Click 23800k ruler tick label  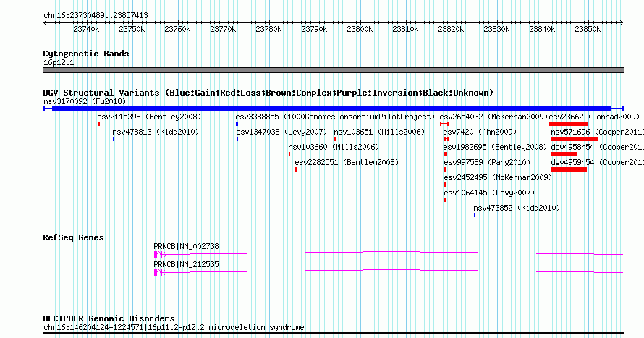click(x=360, y=29)
